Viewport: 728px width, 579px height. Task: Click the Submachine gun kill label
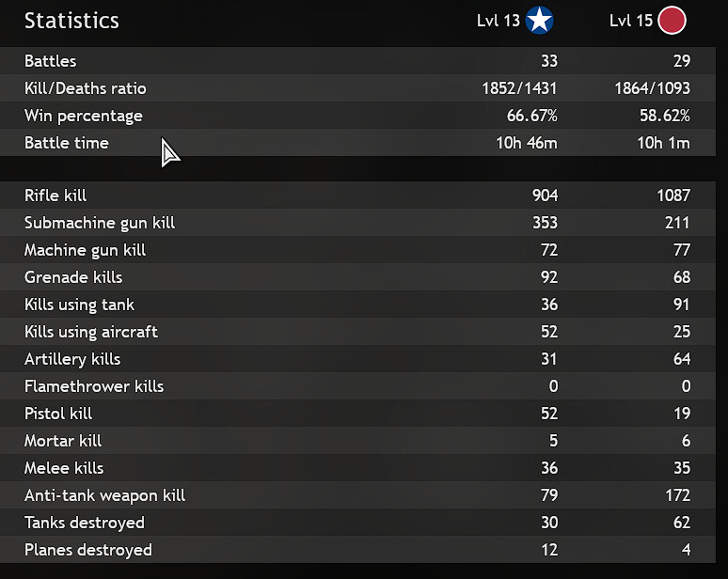click(x=100, y=223)
